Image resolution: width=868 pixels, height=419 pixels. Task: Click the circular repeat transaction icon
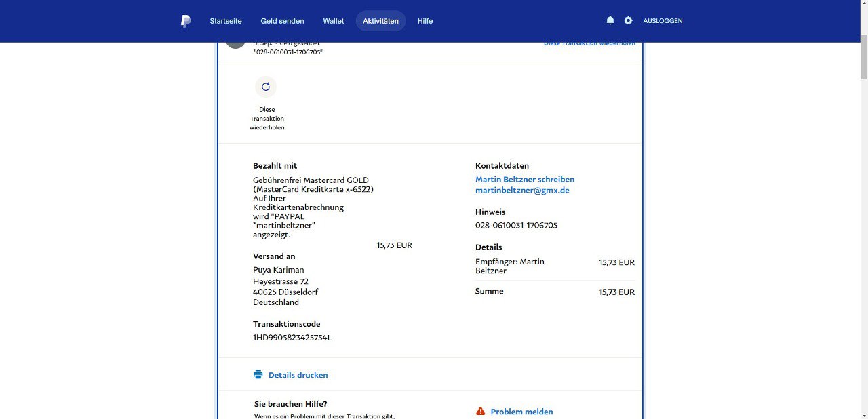266,87
